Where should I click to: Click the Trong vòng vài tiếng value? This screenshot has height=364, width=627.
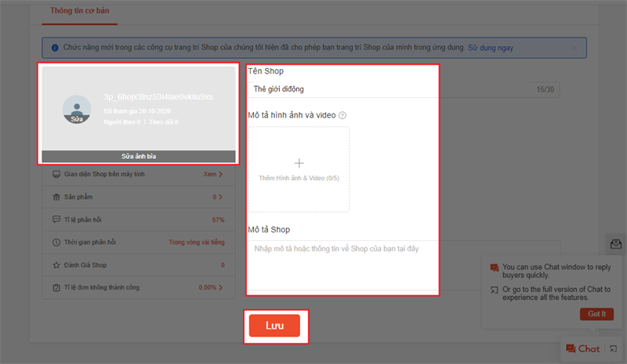197,243
